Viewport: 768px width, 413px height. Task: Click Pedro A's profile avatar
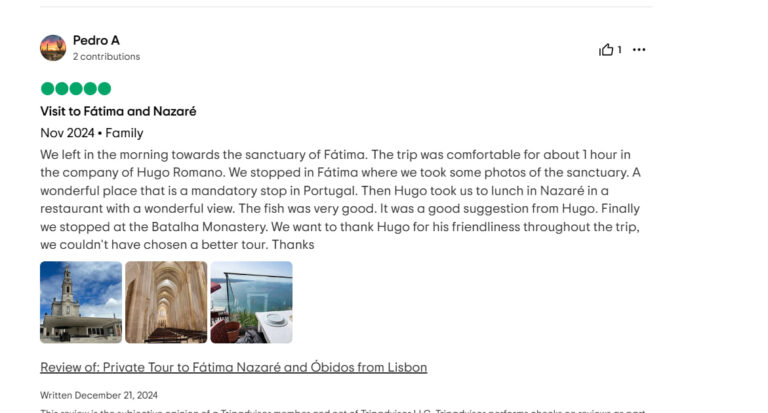pyautogui.click(x=53, y=48)
